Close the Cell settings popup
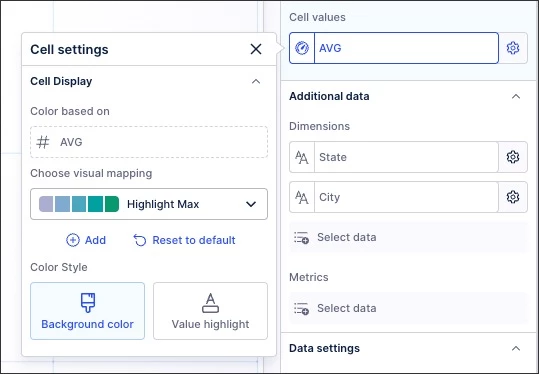The image size is (539, 374). (256, 49)
